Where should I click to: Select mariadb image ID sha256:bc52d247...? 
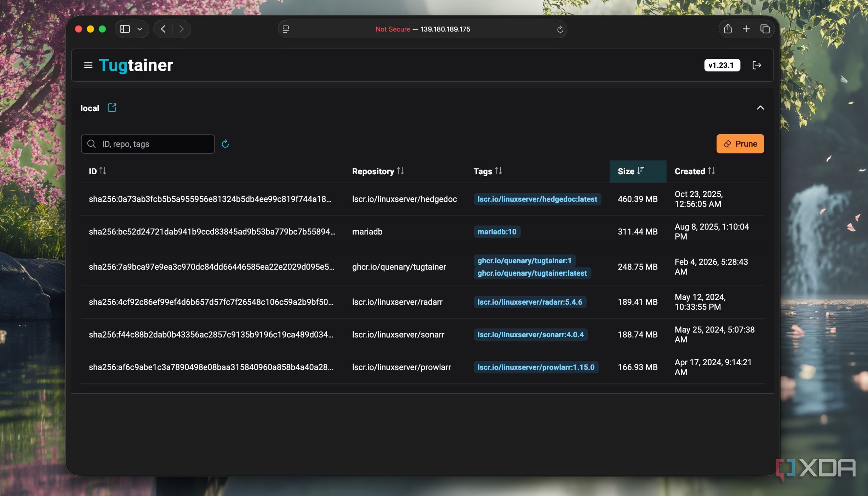[x=212, y=232]
